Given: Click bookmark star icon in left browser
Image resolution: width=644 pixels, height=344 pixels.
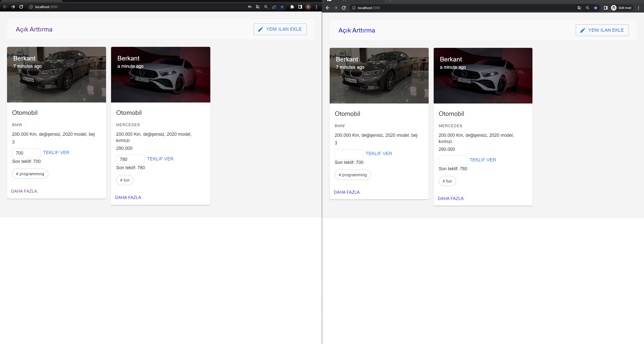Looking at the screenshot, I should [282, 7].
